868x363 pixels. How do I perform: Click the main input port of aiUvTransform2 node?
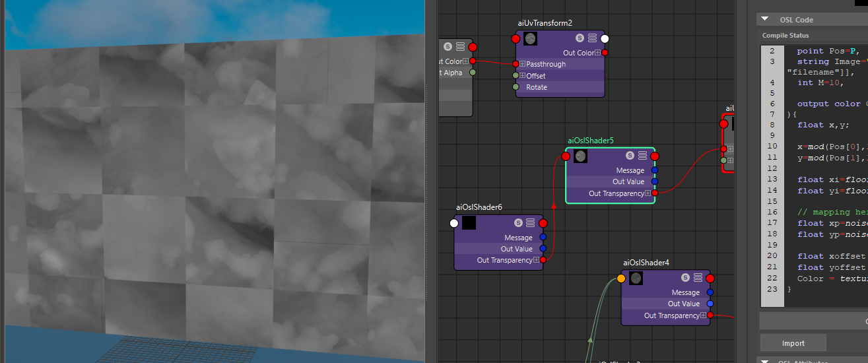pos(516,38)
